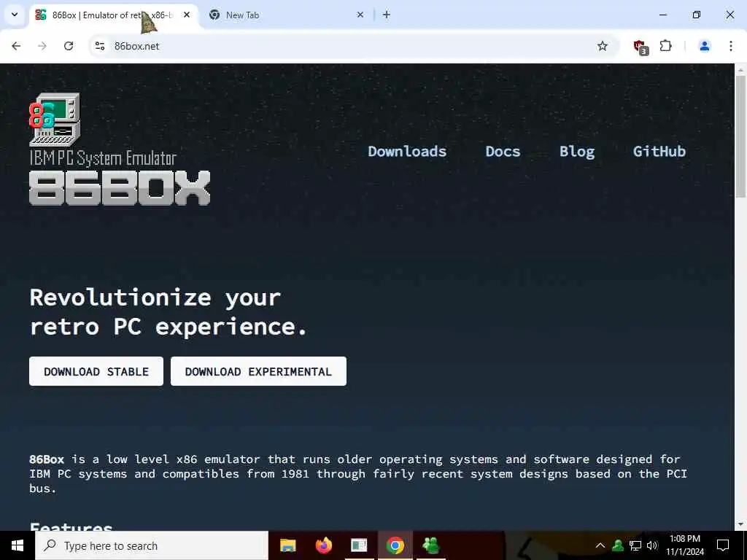Reload the 86box.net page
Viewport: 747px width, 560px height.
[x=69, y=46]
